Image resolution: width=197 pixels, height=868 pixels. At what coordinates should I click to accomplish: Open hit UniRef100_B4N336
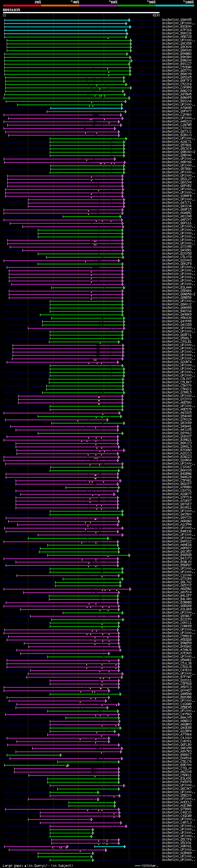(177, 531)
